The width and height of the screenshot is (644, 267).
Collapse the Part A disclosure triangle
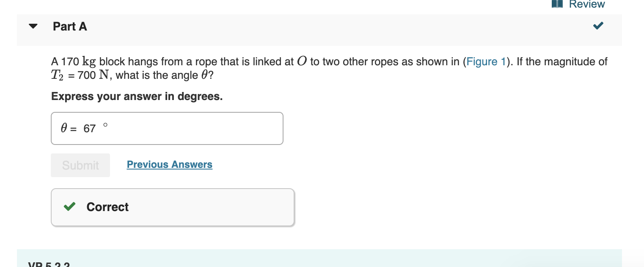pyautogui.click(x=33, y=26)
